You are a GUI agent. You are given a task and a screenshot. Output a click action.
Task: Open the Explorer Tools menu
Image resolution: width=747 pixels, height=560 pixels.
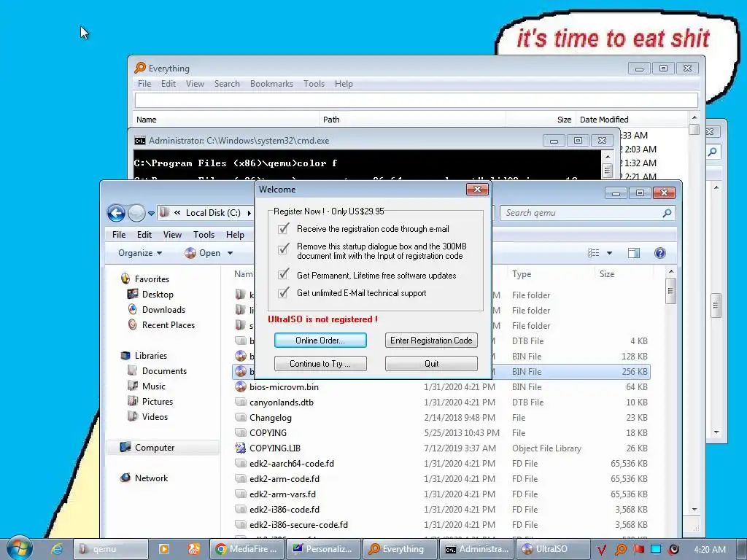click(204, 235)
